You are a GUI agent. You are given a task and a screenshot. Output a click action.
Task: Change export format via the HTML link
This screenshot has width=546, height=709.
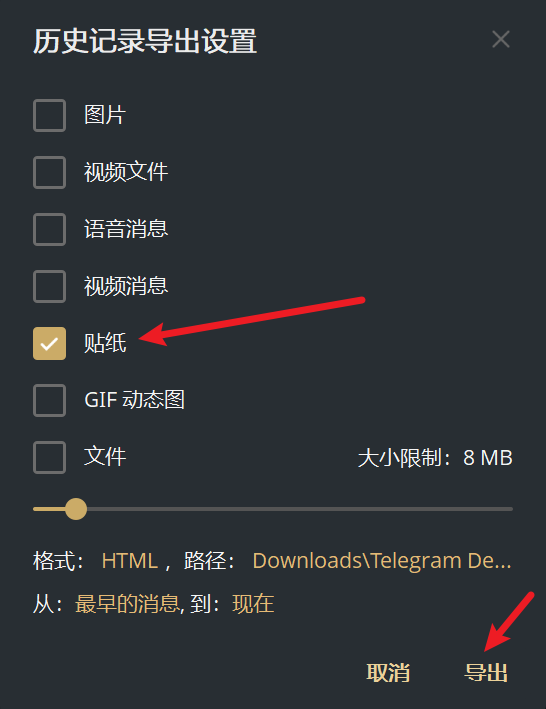130,561
